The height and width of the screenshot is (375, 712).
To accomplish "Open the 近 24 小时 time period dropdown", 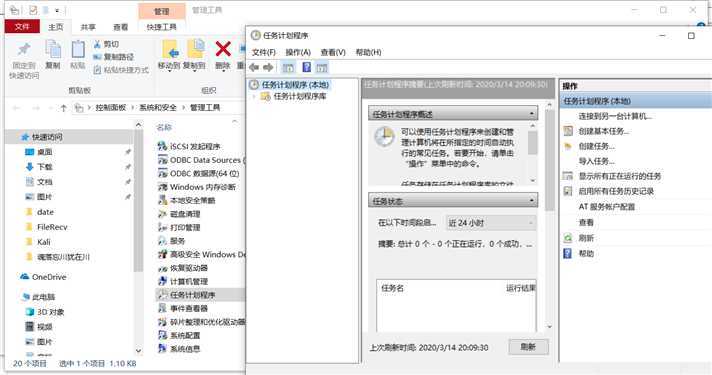I will click(490, 223).
